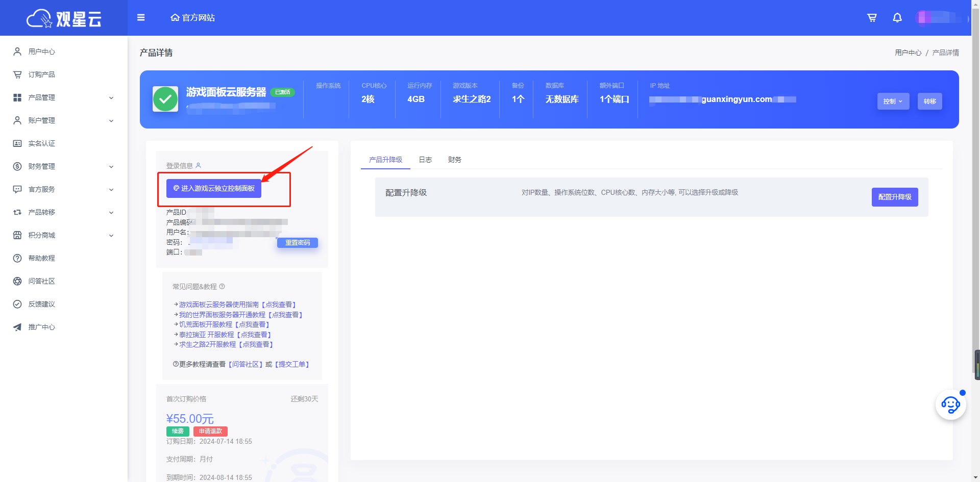Click the 配置升降级 button
Viewport: 980px width, 482px height.
pos(895,197)
